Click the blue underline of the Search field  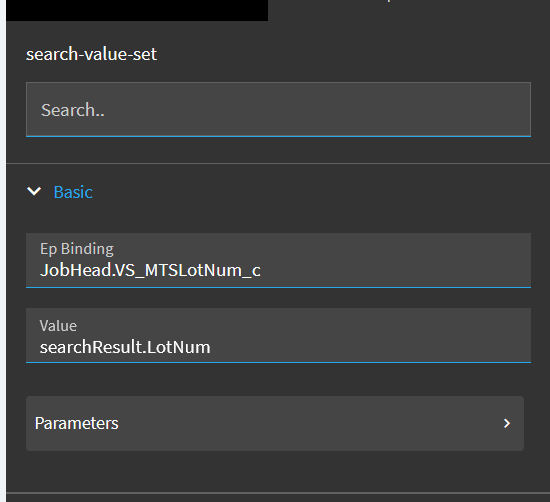(x=278, y=136)
